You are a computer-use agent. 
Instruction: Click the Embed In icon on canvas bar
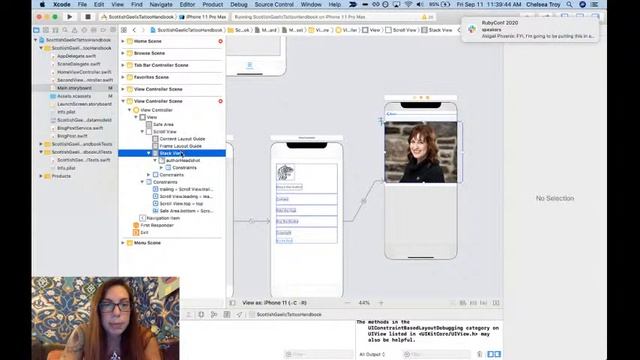click(x=496, y=303)
